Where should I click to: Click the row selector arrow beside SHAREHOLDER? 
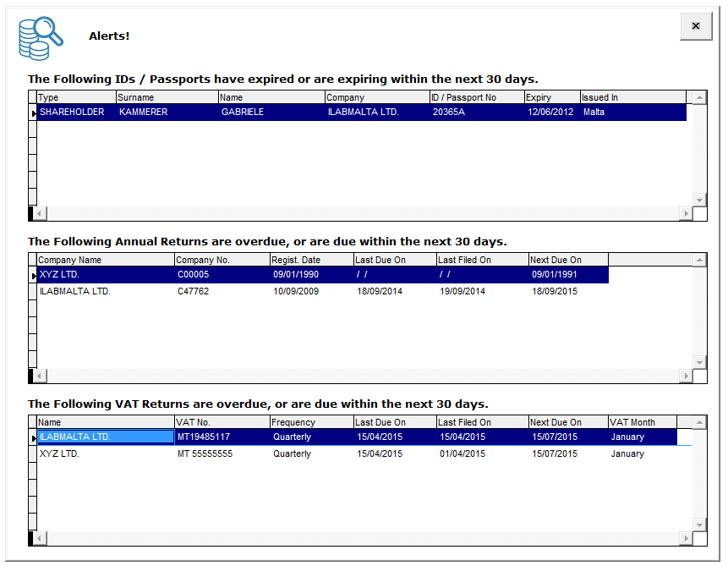(31, 112)
